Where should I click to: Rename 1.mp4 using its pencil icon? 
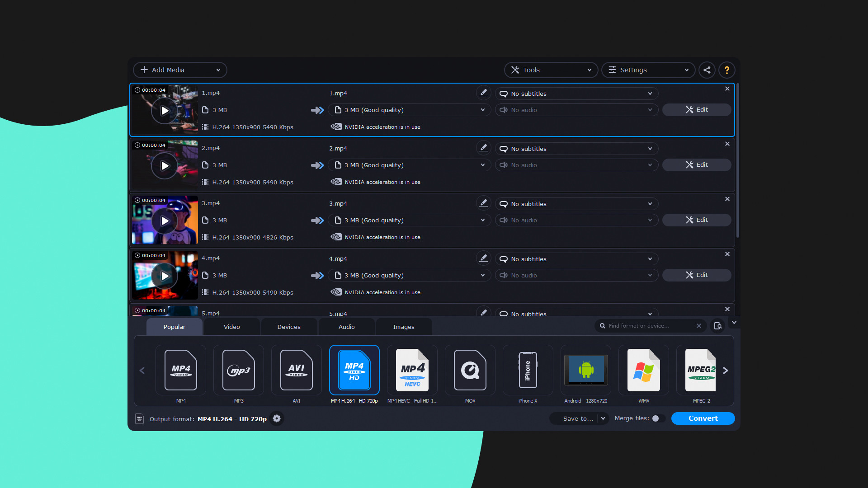click(x=483, y=92)
